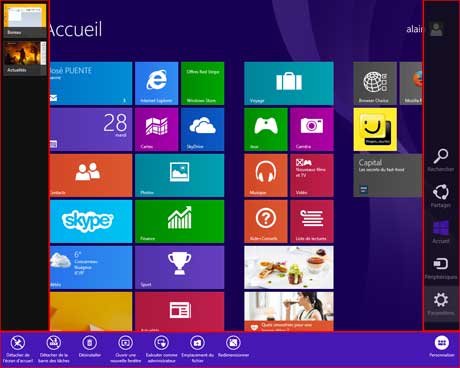Open the Contacts people tile
The image size is (460, 368).
pyautogui.click(x=91, y=175)
